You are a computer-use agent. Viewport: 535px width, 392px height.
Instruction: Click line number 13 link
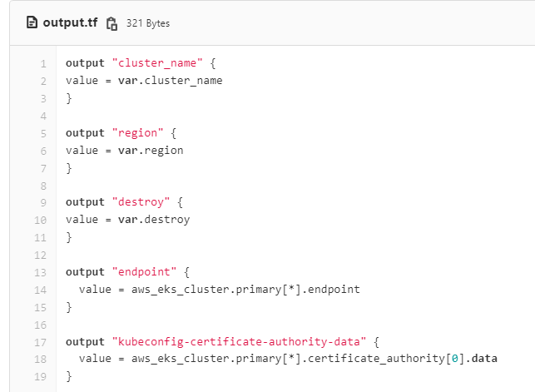[x=40, y=272]
